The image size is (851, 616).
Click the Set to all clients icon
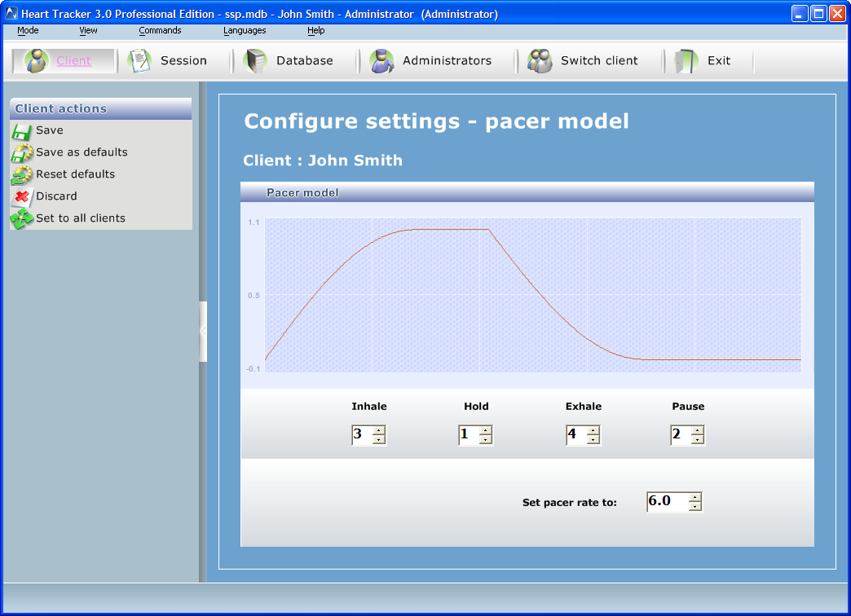[22, 218]
